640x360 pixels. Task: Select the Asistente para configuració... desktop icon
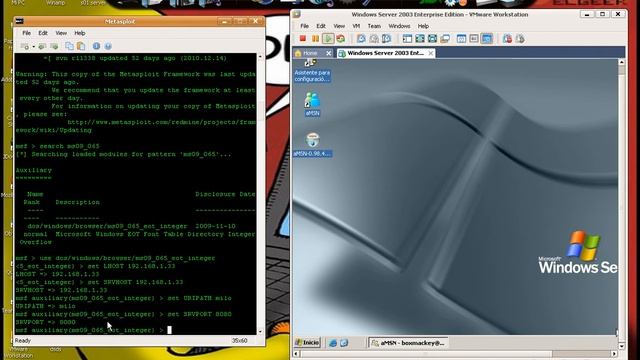click(312, 70)
